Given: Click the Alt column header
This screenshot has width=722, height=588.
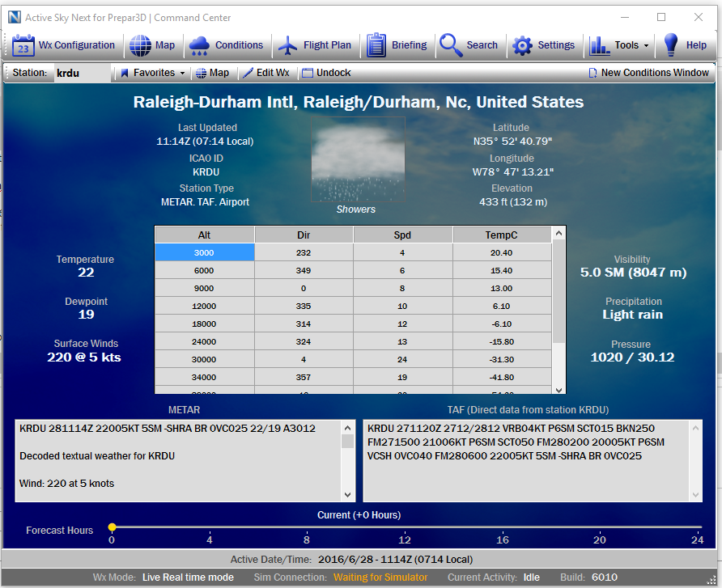Looking at the screenshot, I should tap(205, 235).
